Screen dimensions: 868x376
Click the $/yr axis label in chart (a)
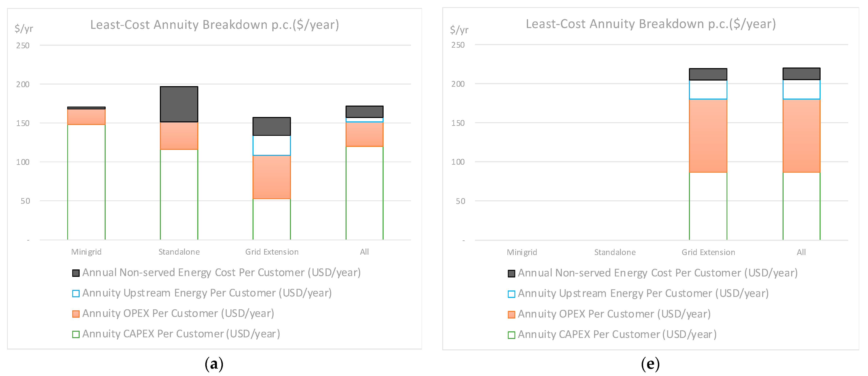tap(24, 29)
